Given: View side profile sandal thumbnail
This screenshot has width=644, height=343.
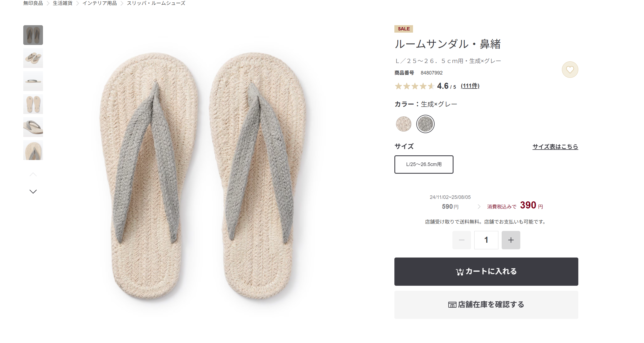Looking at the screenshot, I should [33, 81].
